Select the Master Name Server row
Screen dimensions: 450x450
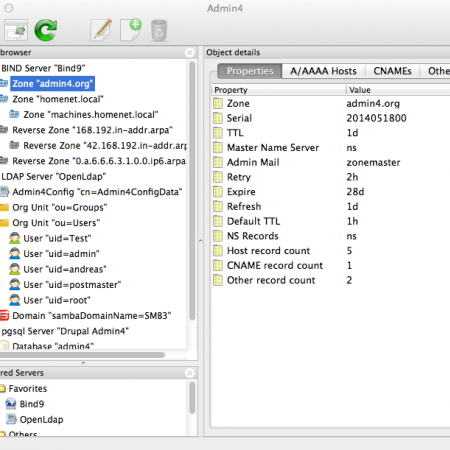point(331,148)
